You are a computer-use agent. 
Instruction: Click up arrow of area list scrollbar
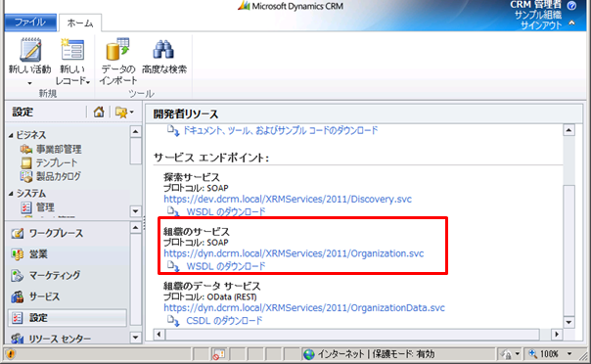point(135,228)
